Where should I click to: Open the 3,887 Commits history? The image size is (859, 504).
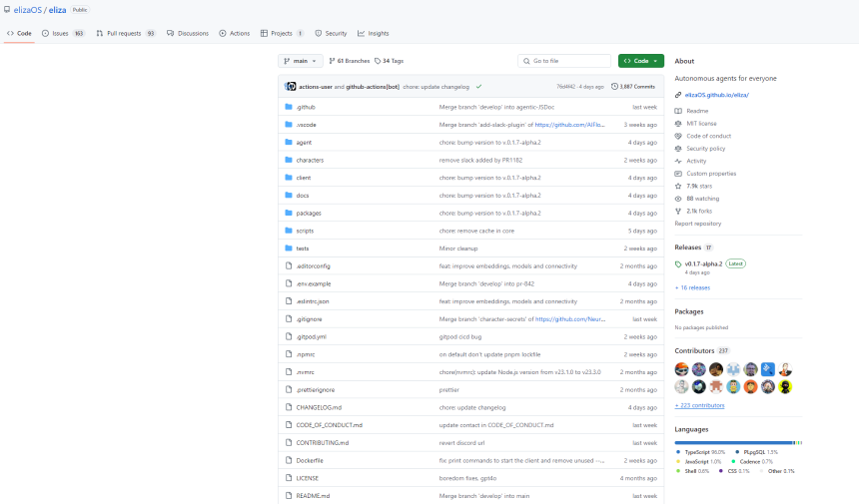click(x=632, y=87)
